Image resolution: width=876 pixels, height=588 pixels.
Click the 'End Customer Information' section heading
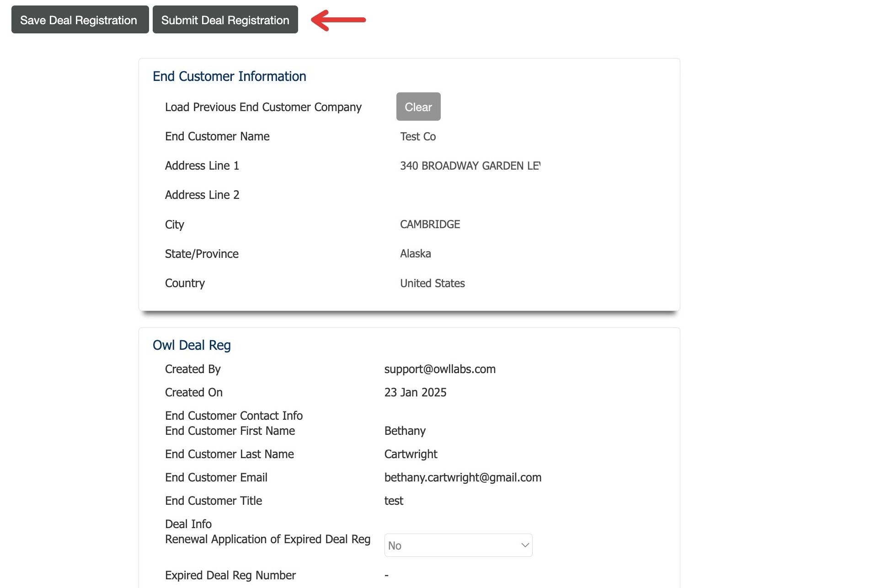point(230,76)
